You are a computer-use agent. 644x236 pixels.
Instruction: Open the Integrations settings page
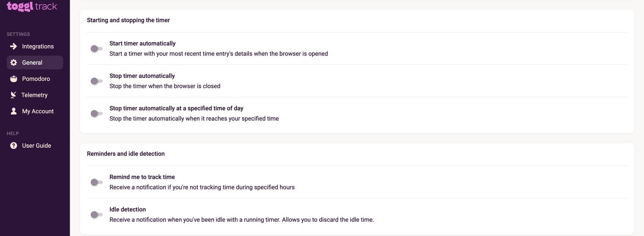coord(38,47)
